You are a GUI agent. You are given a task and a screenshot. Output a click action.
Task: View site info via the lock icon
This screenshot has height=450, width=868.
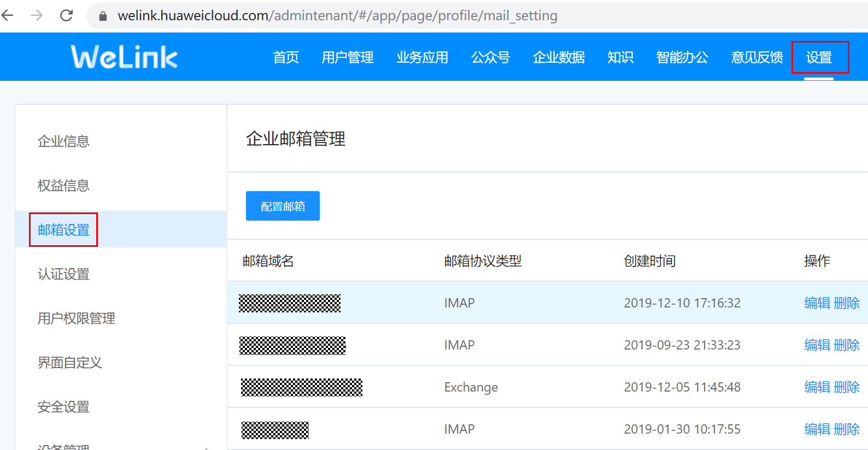103,16
